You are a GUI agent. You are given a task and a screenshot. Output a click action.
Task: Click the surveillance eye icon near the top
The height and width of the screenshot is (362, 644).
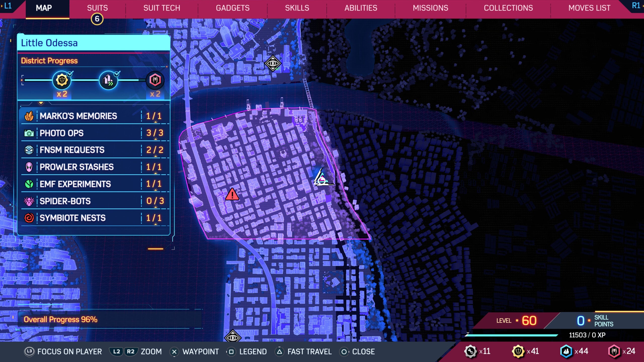coord(272,63)
